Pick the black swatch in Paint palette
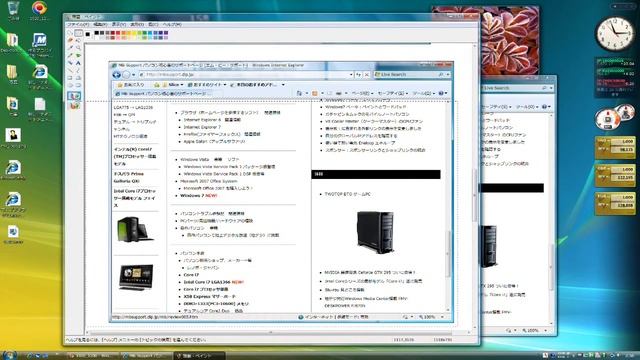Viewport: 640px width, 360px height. [x=97, y=33]
